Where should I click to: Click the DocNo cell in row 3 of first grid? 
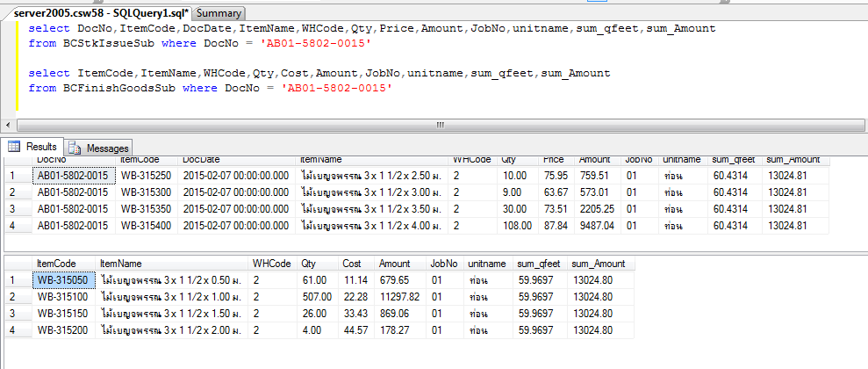(x=74, y=209)
